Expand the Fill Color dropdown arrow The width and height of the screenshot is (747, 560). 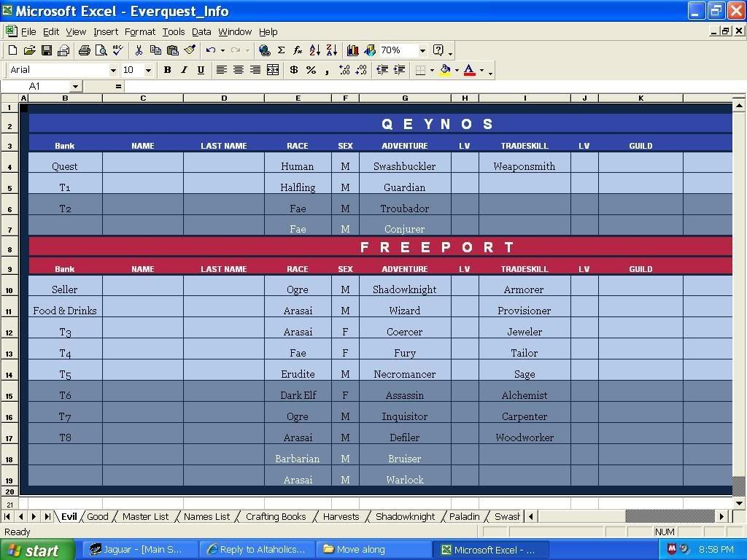coord(457,70)
